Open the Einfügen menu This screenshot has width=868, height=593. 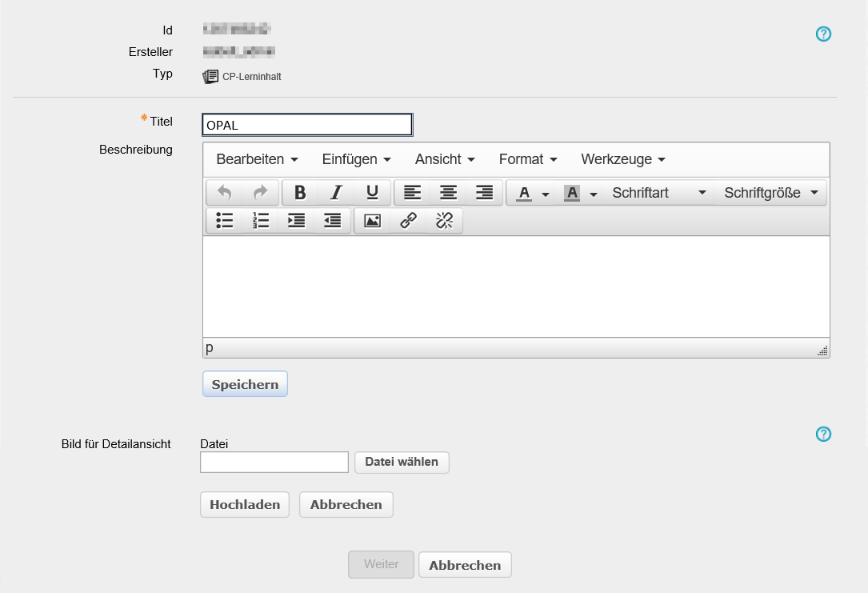pyautogui.click(x=356, y=159)
